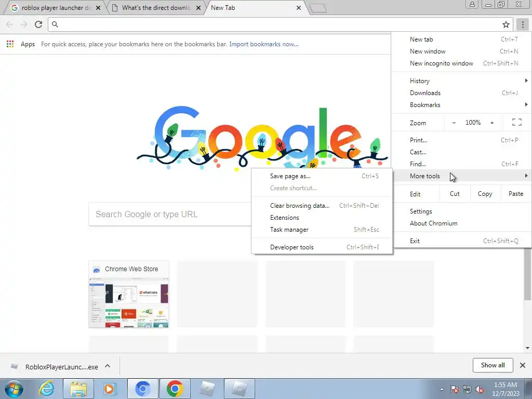Select New window menu item
Screen dimensions: 532x399
461,51
